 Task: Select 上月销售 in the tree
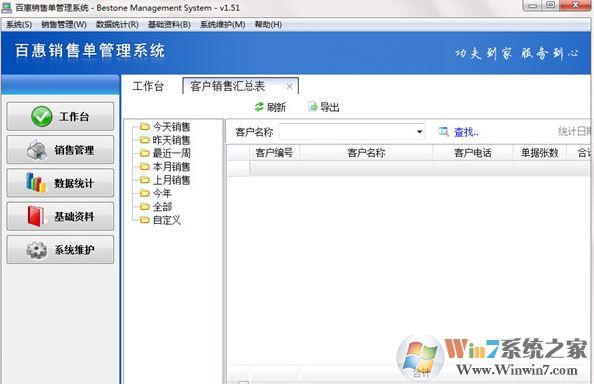[171, 180]
